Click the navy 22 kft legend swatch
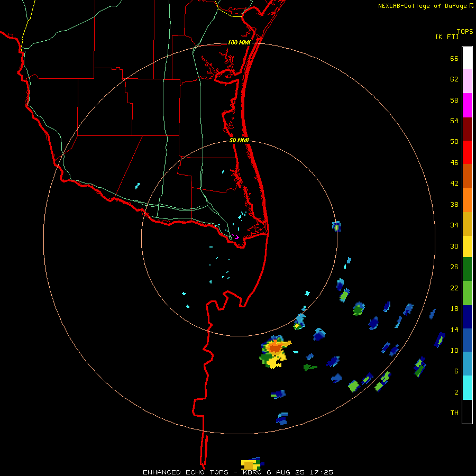Screen dimensions: 476x476 (467, 317)
